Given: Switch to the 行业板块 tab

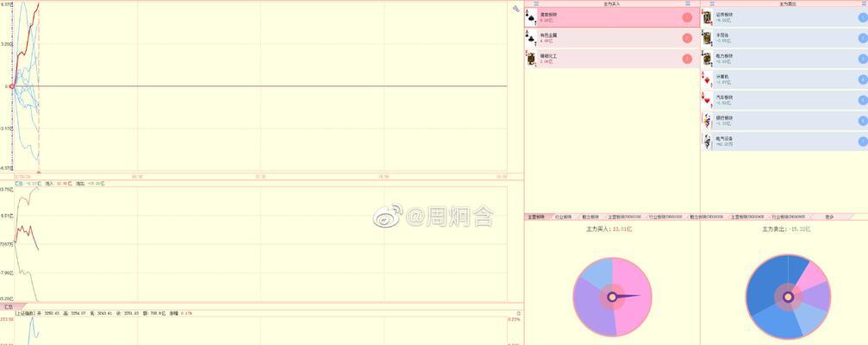Looking at the screenshot, I should [564, 217].
